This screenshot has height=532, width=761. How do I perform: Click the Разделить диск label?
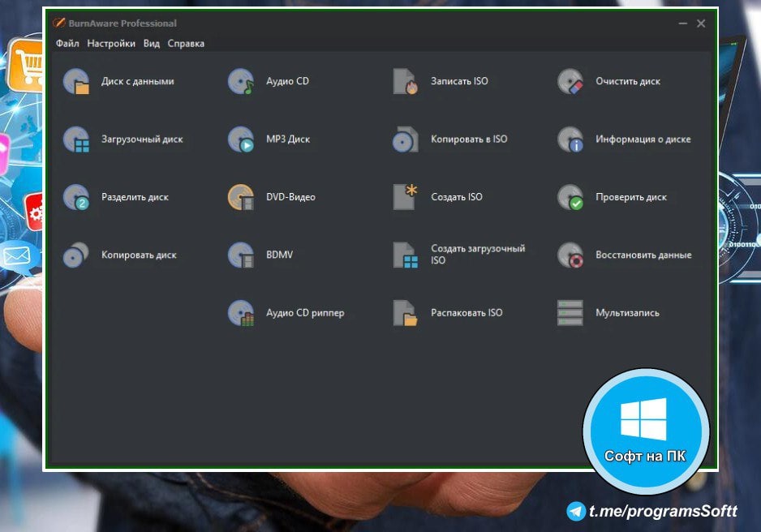135,197
